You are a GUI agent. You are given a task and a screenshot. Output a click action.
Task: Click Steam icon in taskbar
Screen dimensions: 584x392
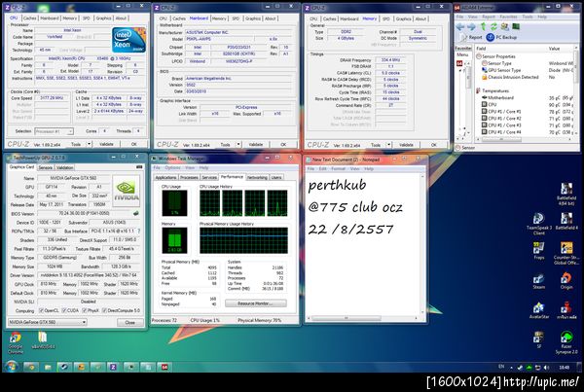(64, 367)
